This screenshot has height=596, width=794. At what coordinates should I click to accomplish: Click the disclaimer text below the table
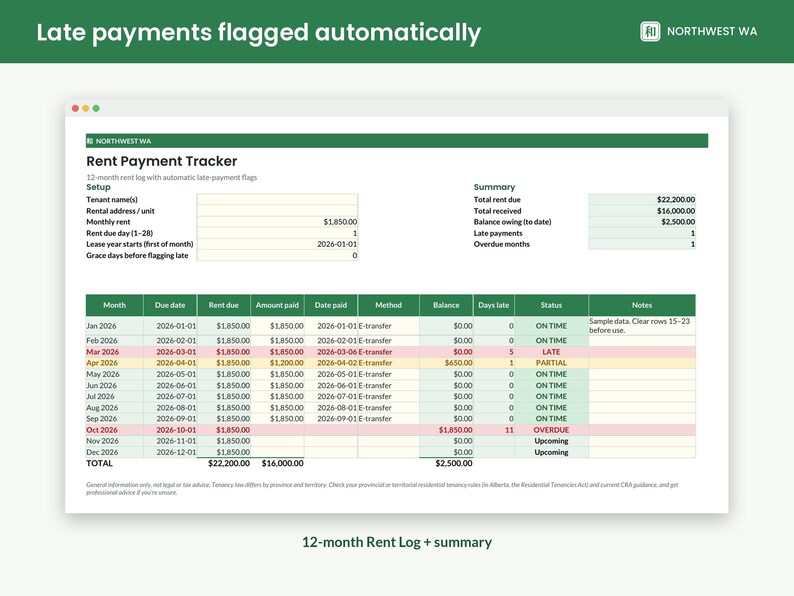tap(382, 488)
